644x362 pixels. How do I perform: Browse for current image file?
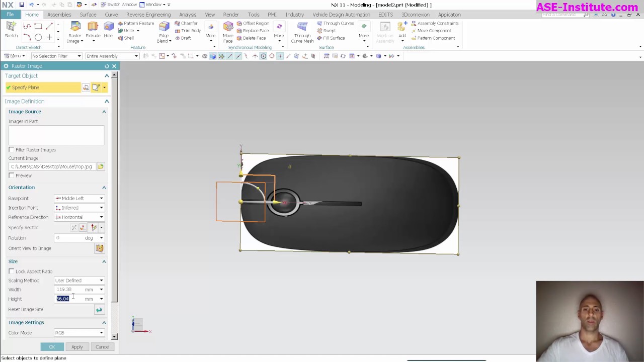pyautogui.click(x=101, y=166)
